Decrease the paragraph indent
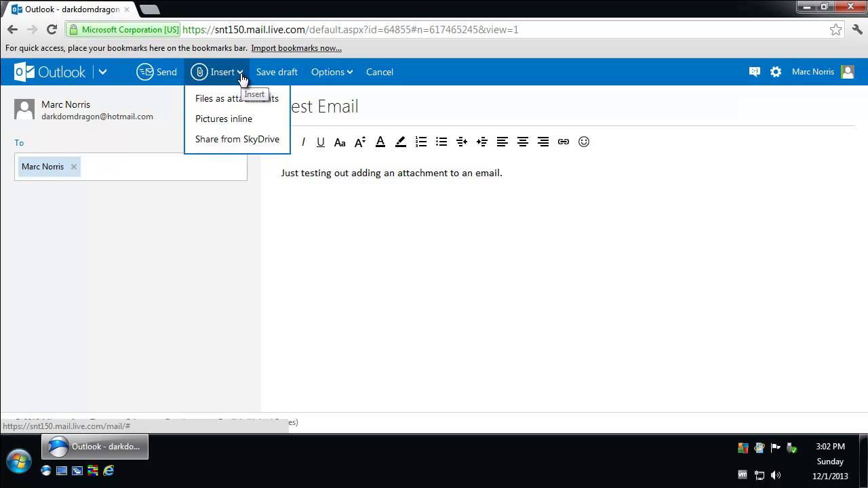 point(462,142)
